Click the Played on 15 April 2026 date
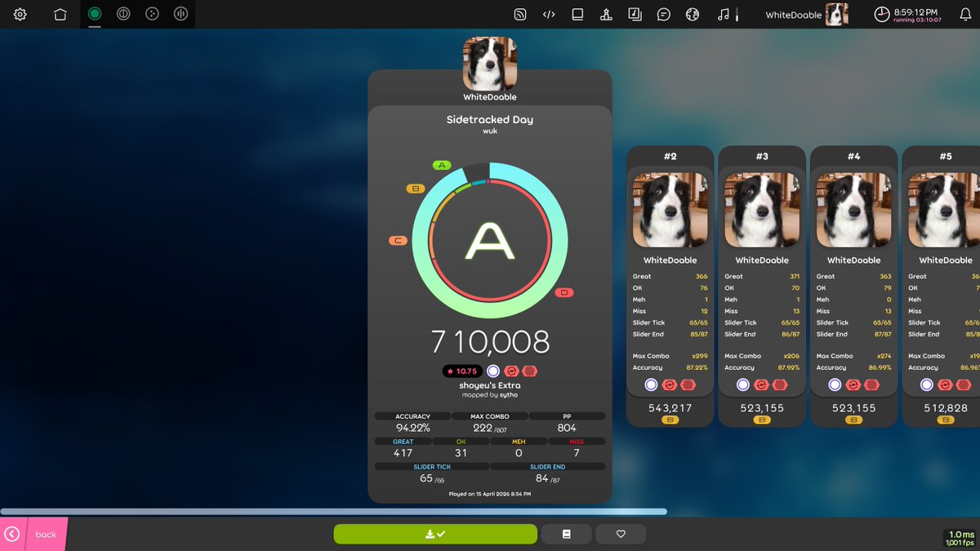The width and height of the screenshot is (980, 551). [x=490, y=494]
